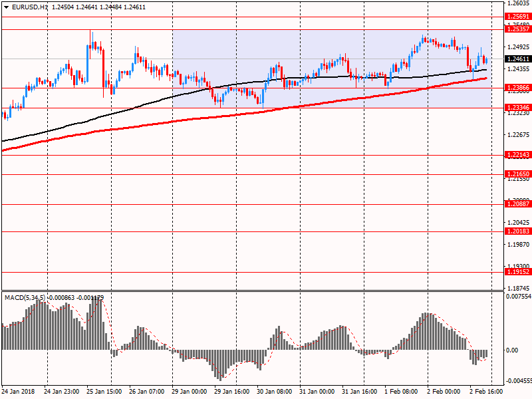Click the 1.21650 red price tag

(517, 174)
